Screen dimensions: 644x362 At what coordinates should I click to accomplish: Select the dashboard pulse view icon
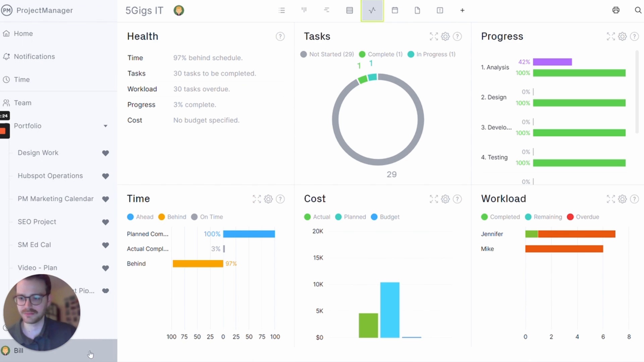(x=372, y=10)
